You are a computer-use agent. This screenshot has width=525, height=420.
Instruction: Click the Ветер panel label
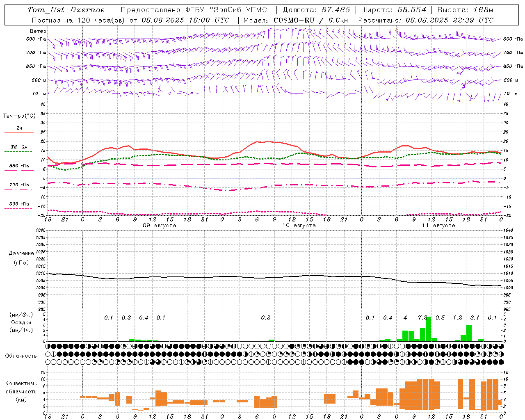[x=38, y=31]
